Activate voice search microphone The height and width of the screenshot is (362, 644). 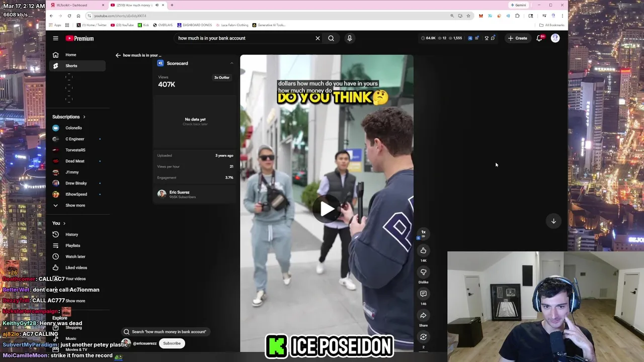[350, 38]
